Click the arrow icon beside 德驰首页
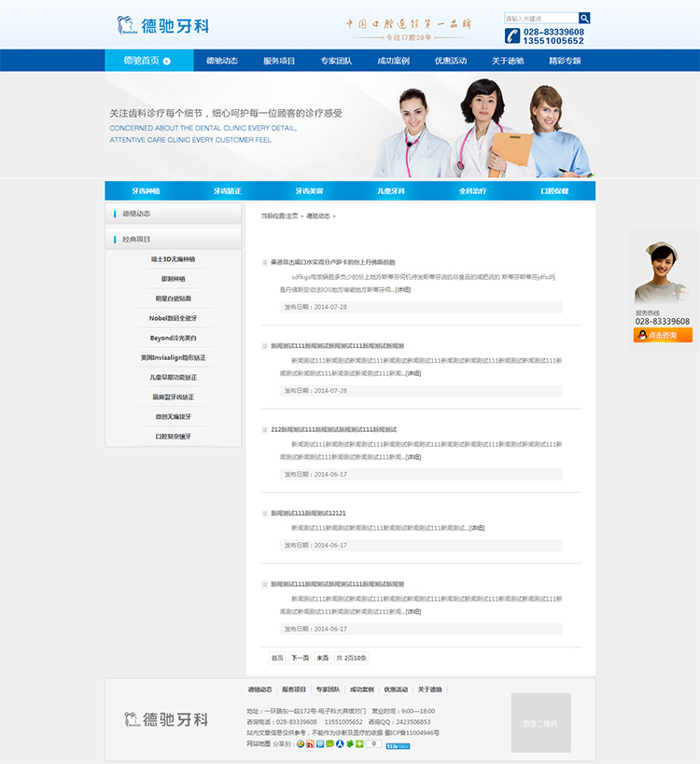 click(x=166, y=62)
